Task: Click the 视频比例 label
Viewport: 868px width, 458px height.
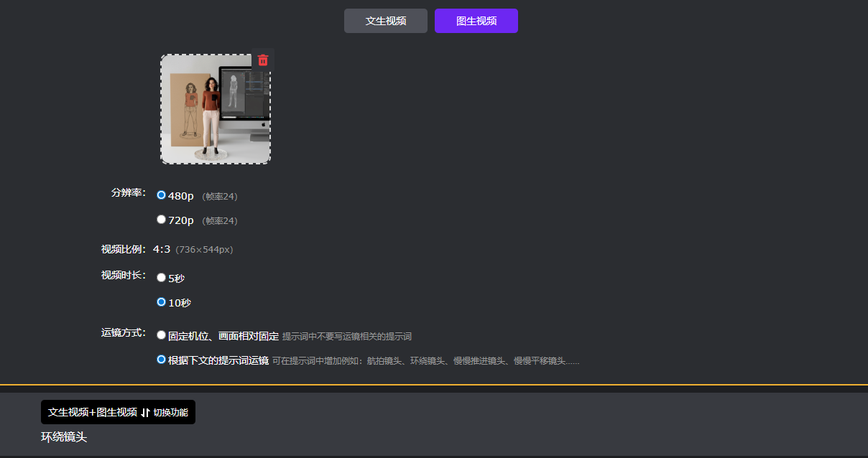Action: tap(124, 250)
